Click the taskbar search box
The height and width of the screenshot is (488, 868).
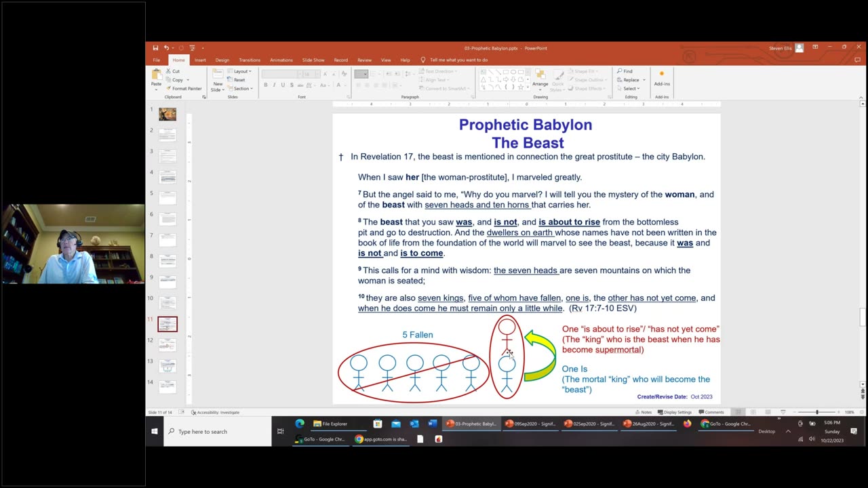[x=218, y=431]
